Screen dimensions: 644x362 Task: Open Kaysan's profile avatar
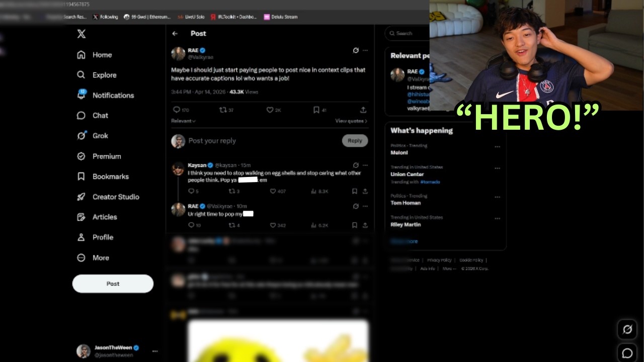178,169
